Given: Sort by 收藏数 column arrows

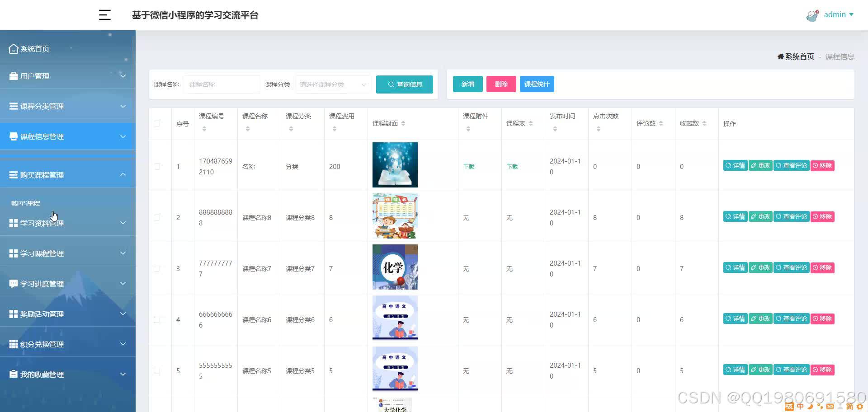Looking at the screenshot, I should (x=704, y=124).
